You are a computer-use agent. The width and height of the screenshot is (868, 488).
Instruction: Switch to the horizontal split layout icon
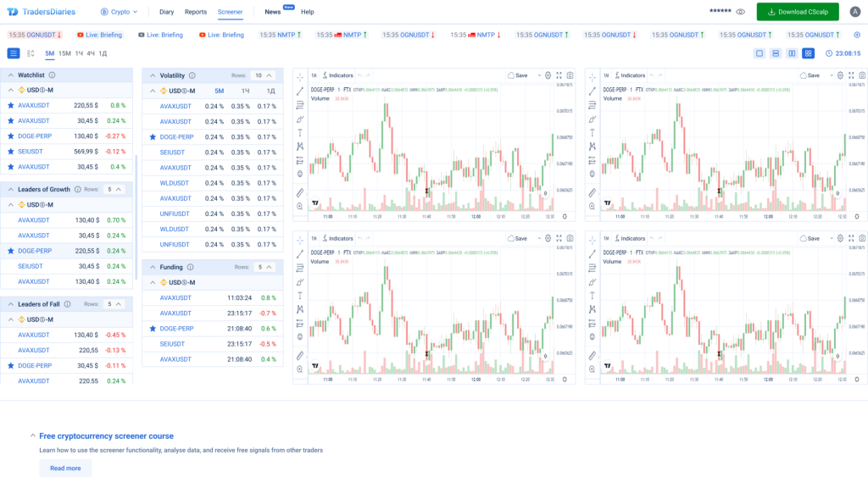(776, 53)
